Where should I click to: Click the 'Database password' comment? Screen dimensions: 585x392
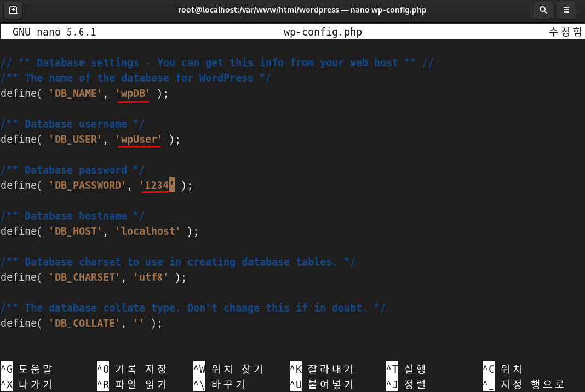(x=72, y=170)
